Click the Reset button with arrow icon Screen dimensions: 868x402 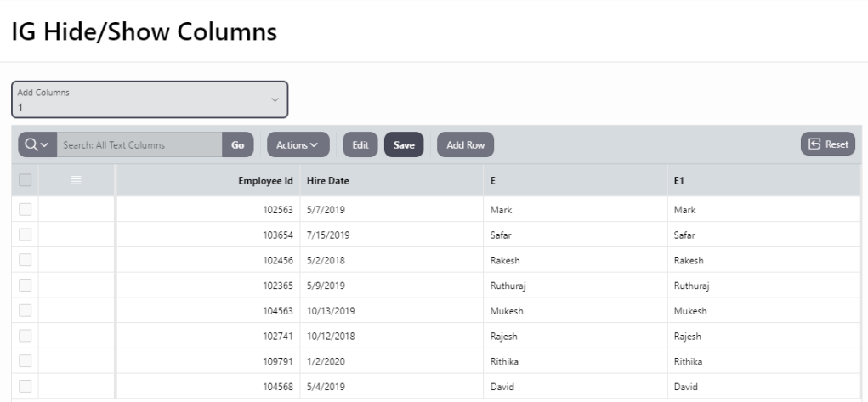click(828, 144)
